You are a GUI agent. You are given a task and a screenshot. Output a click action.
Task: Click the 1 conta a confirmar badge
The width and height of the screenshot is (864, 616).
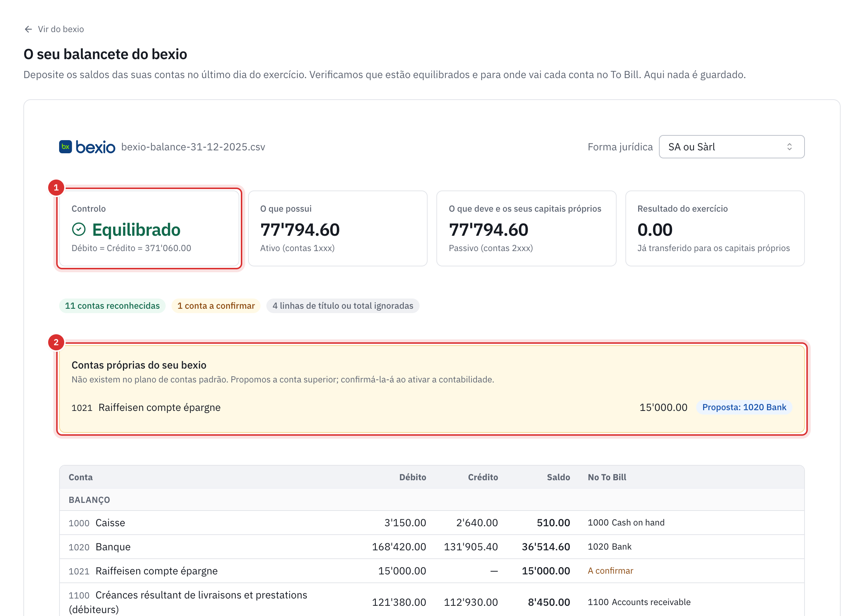click(216, 306)
